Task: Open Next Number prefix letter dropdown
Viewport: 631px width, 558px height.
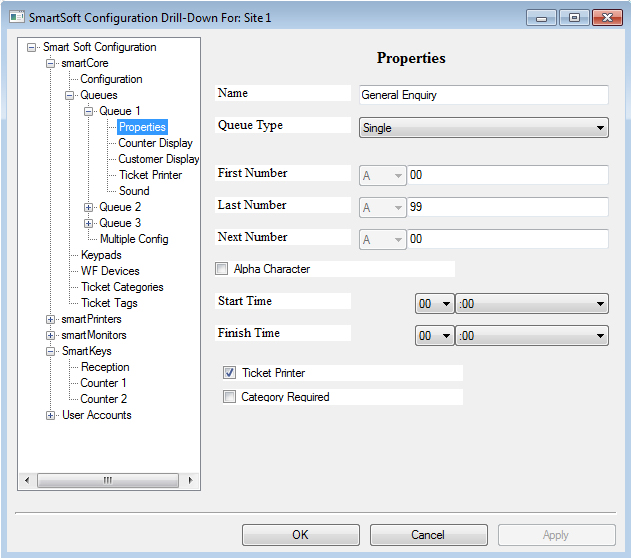Action: pyautogui.click(x=382, y=239)
